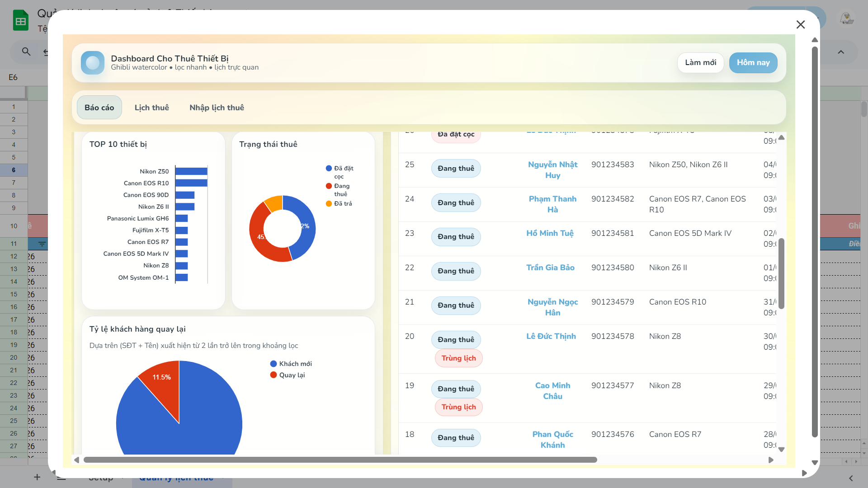Collapse the toolbar with the chevron arrow
Image resolution: width=868 pixels, height=488 pixels.
(x=841, y=52)
